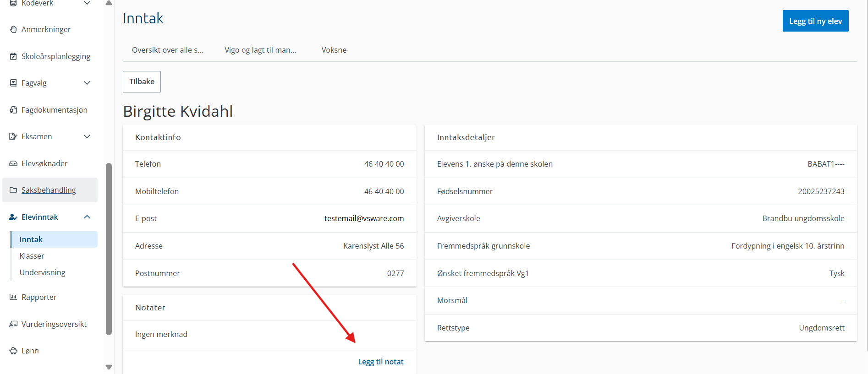Screen dimensions: 868x374
Task: Expand the Eksamen submenu chevron
Action: point(87,136)
